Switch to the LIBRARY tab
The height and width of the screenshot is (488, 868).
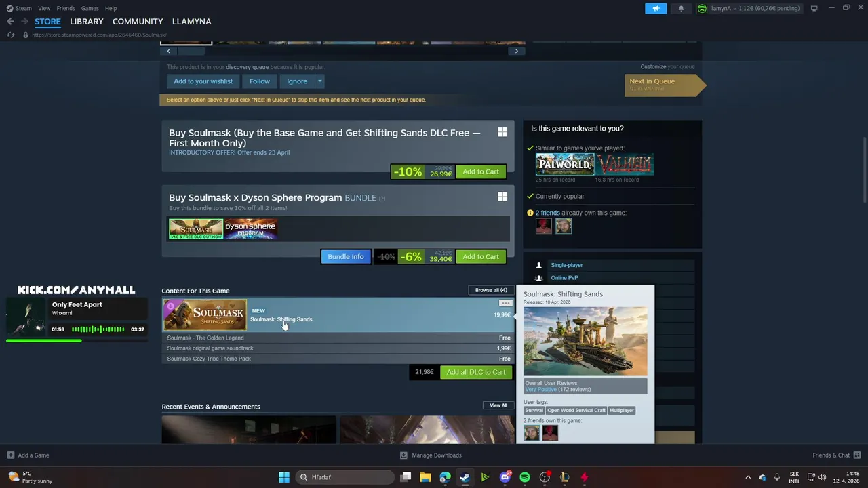(87, 22)
